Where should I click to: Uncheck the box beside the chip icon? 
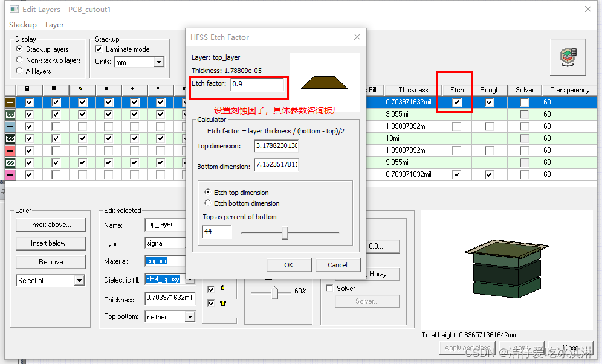[211, 303]
